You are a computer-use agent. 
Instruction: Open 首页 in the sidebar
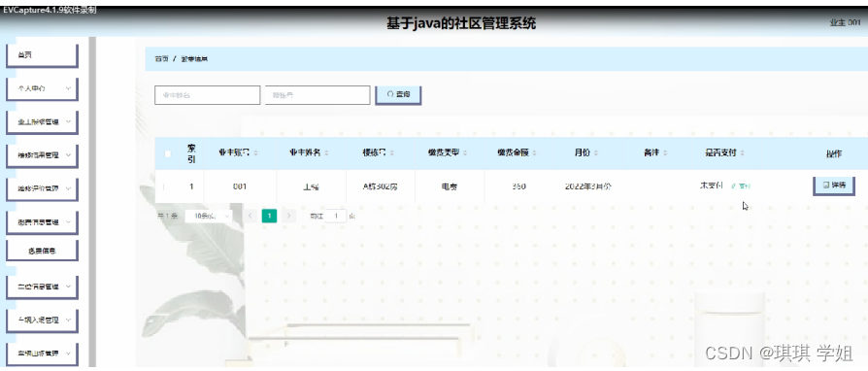(x=42, y=55)
